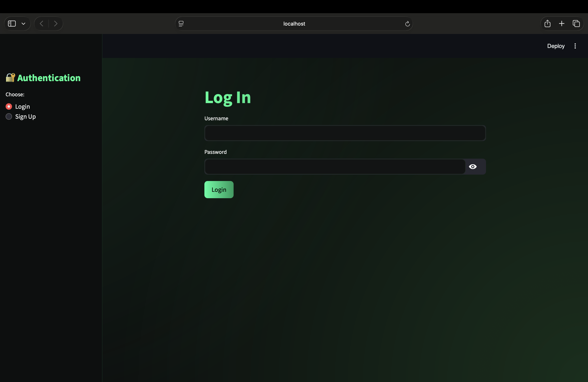Viewport: 588px width, 382px height.
Task: Open the Streamlit three-dot main menu
Action: (575, 46)
